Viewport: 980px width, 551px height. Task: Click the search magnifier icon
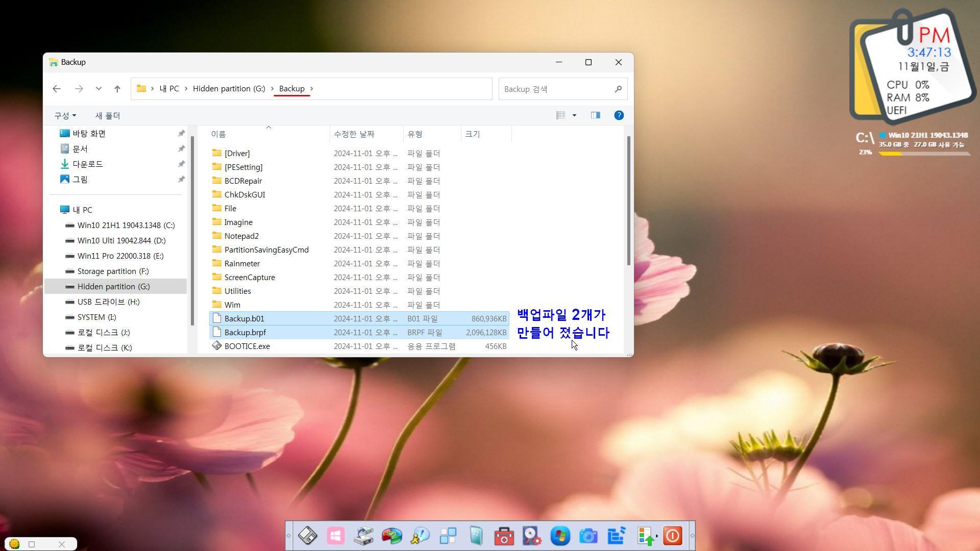[x=618, y=89]
